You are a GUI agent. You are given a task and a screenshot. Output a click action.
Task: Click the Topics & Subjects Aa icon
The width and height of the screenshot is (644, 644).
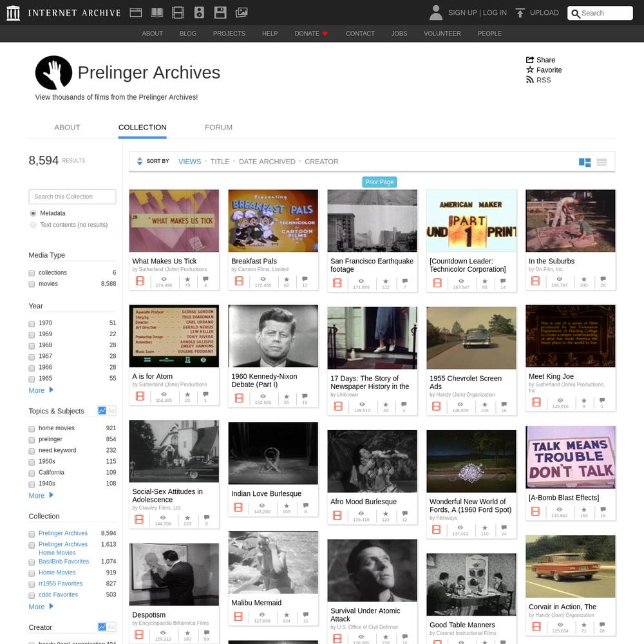[x=111, y=411]
